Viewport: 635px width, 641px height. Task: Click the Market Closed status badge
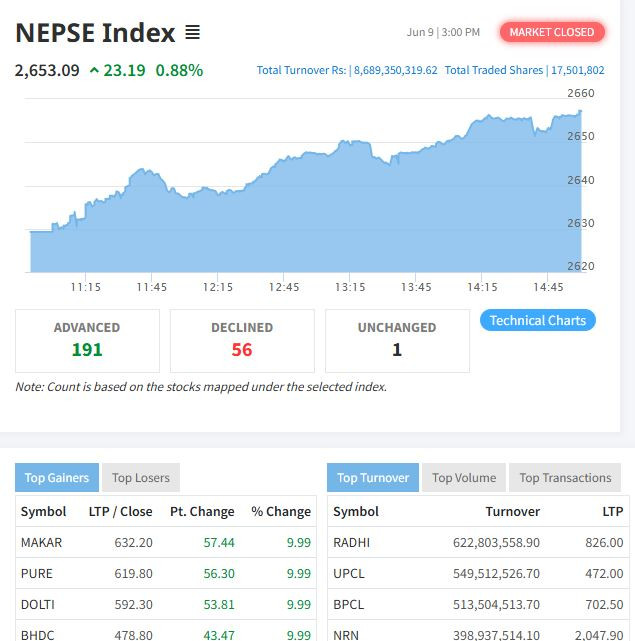click(551, 32)
